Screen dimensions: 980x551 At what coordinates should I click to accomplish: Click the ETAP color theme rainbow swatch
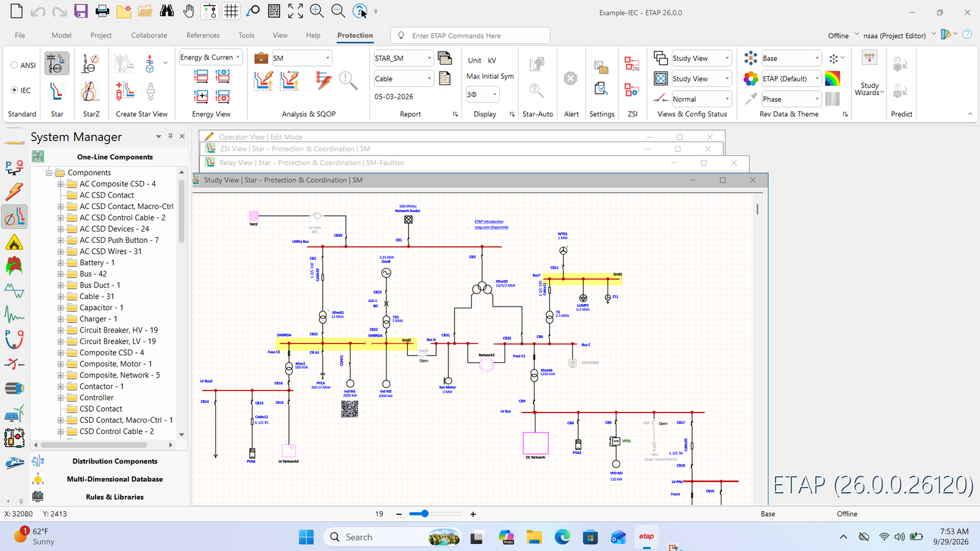point(832,78)
